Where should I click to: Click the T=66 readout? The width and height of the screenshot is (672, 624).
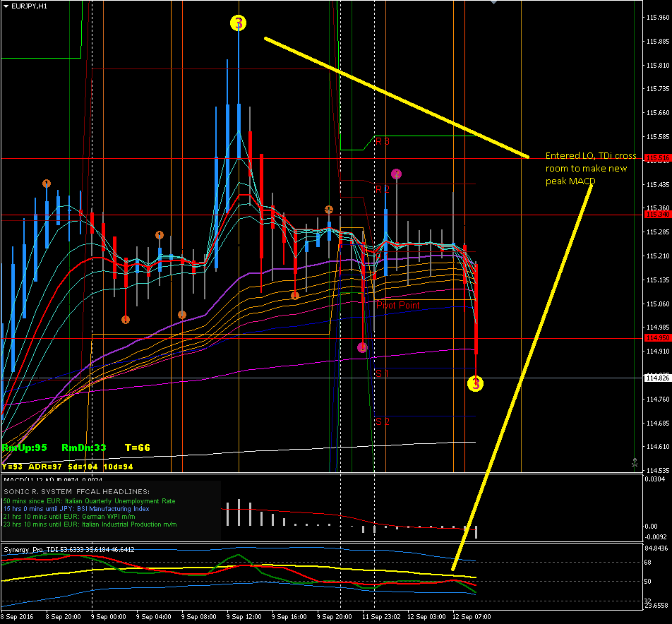coord(138,448)
